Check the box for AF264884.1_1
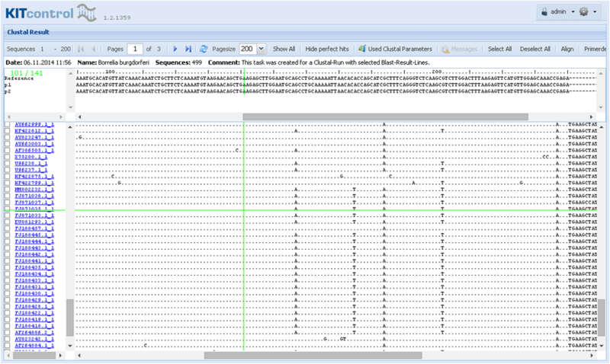610x364 pixels. tap(7, 346)
